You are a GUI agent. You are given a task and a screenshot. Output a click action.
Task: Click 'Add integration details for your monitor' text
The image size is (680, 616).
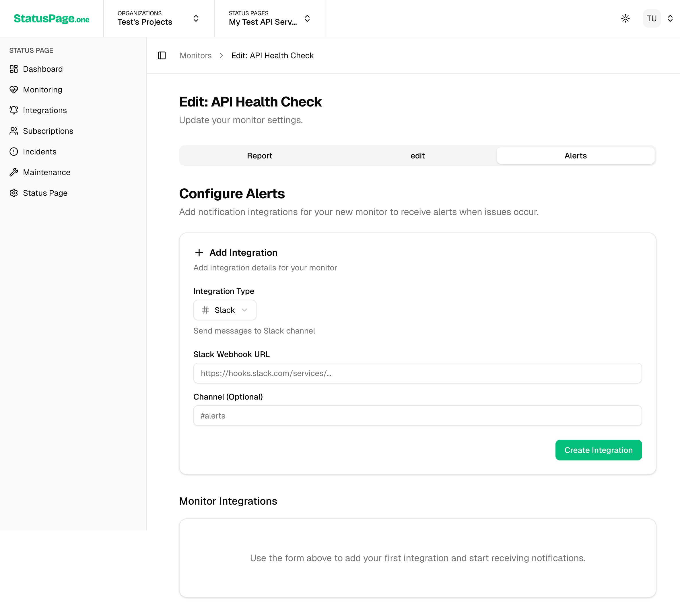265,268
